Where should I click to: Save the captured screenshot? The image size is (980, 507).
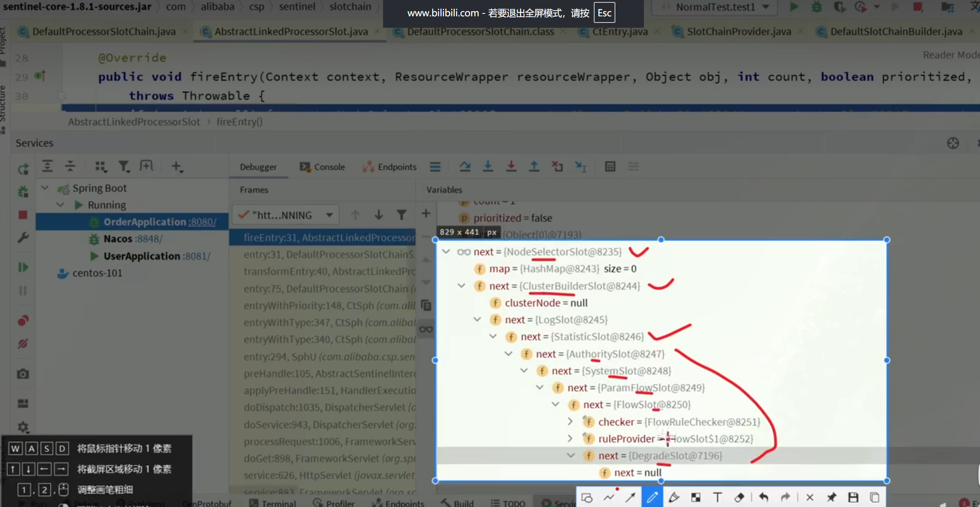(x=853, y=497)
